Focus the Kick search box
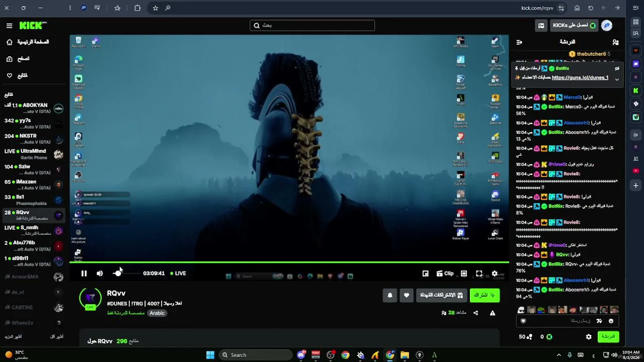This screenshot has height=362, width=644. pos(312,26)
